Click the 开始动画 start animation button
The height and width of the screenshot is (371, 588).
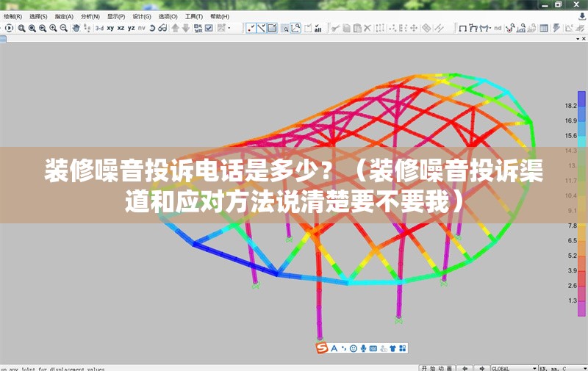[x=437, y=368]
